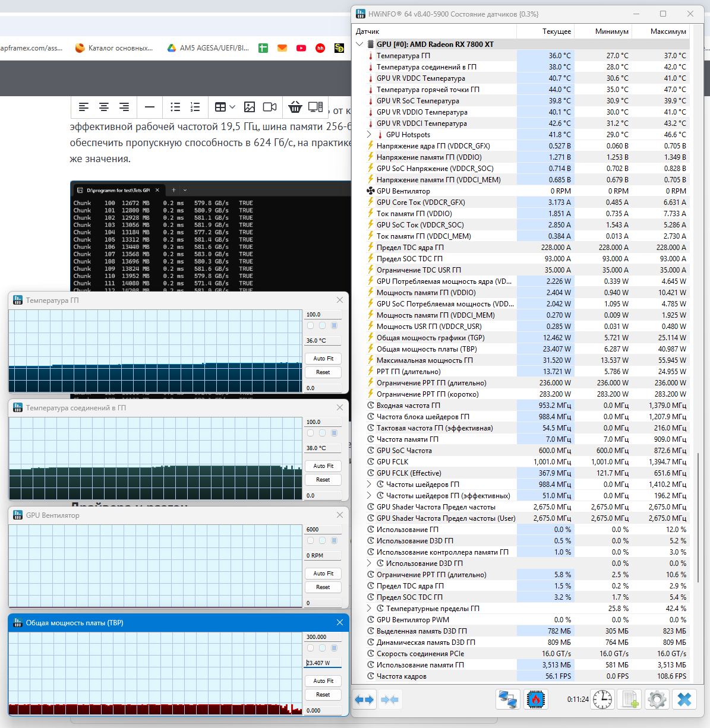Start logging with the sheet-plus icon
Image resolution: width=710 pixels, height=728 pixels.
tap(630, 699)
